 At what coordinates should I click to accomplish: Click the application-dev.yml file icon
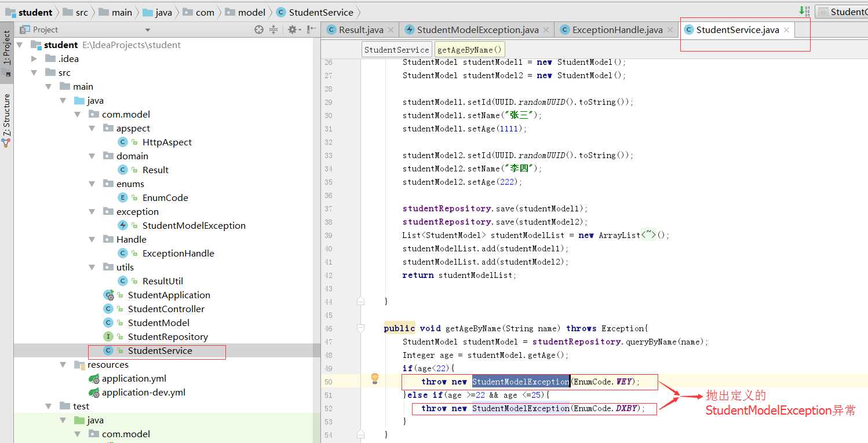[x=94, y=392]
